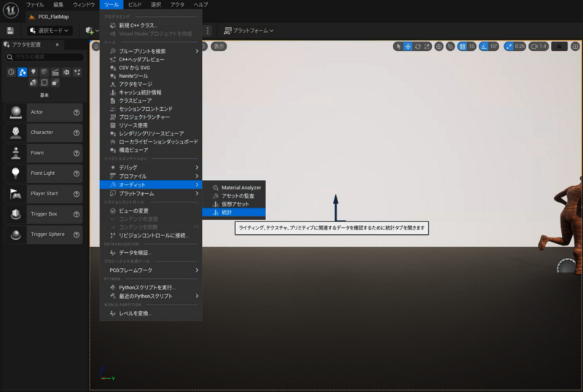Activate the Rotate gizmo tool
Image resolution: width=583 pixels, height=392 pixels.
point(418,47)
